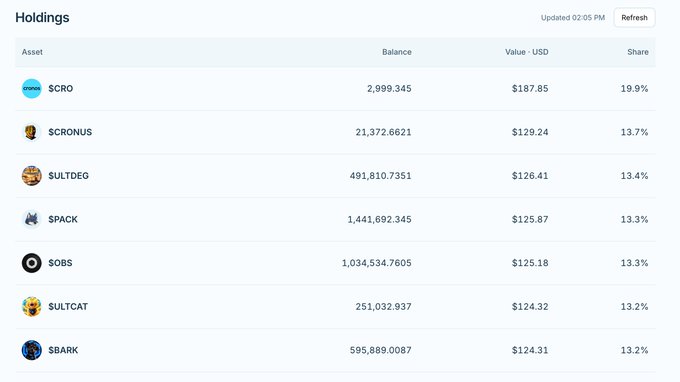Click the 13.7% share
The image size is (680, 382).
[x=634, y=132]
